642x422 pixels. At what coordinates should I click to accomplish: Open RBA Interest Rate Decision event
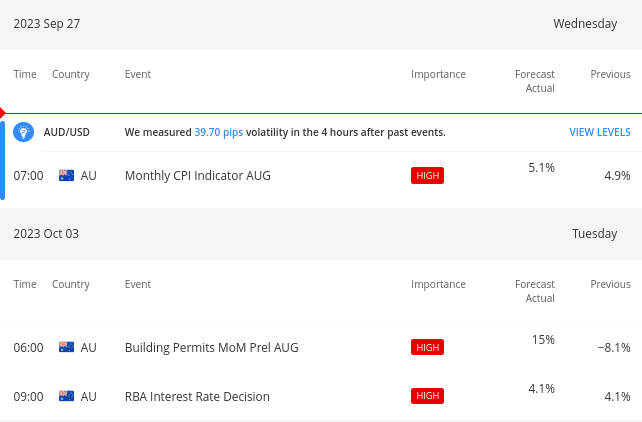(x=197, y=397)
